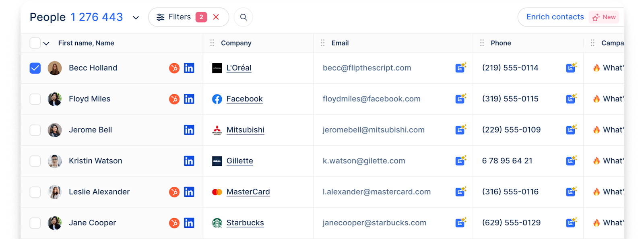Expand the People count dropdown chevron
644x239 pixels.
(x=136, y=18)
